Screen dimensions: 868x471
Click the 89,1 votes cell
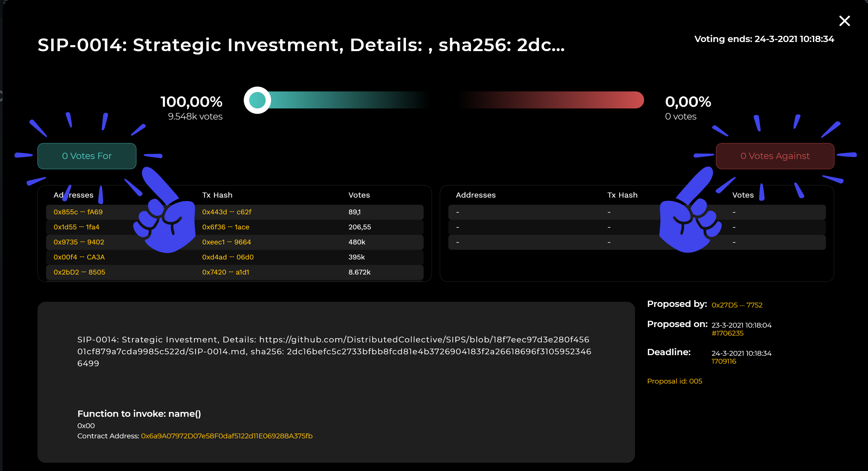[x=355, y=212]
